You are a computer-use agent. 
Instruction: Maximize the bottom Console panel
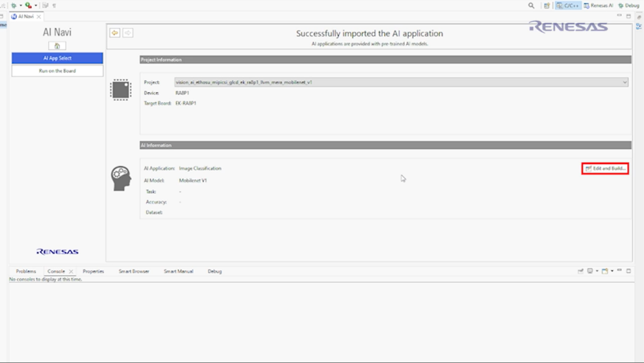coord(628,270)
